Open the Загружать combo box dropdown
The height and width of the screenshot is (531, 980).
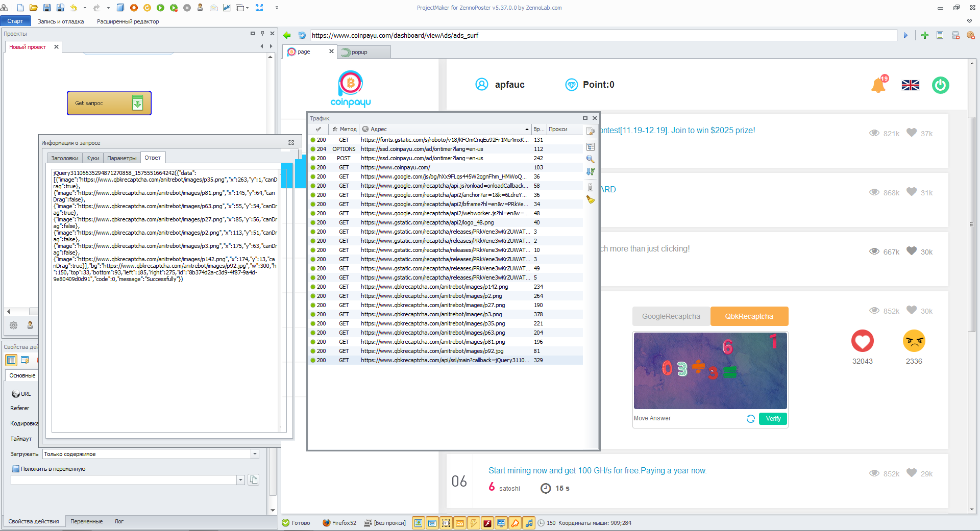255,454
